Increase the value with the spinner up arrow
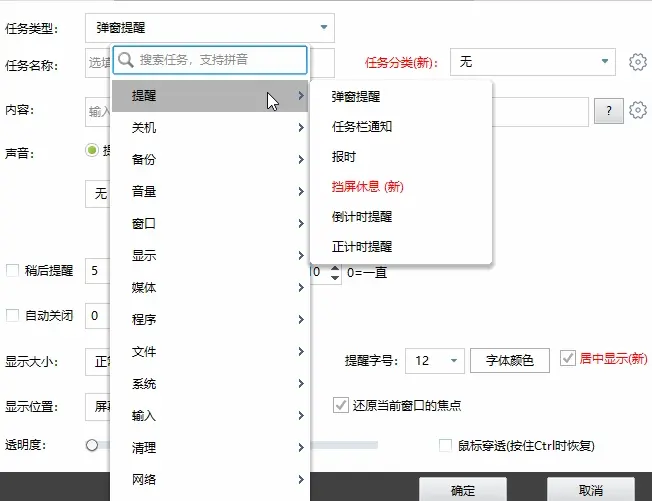The image size is (652, 501). [x=335, y=268]
